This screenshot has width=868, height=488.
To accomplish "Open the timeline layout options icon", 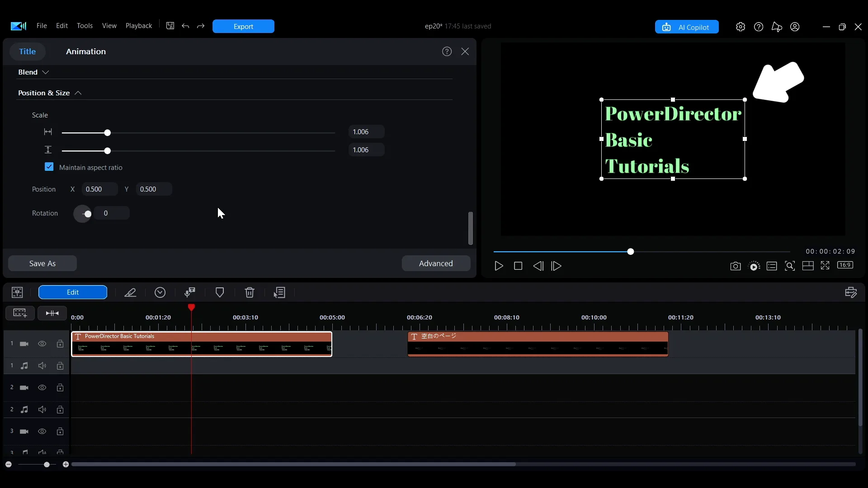I will tap(851, 292).
